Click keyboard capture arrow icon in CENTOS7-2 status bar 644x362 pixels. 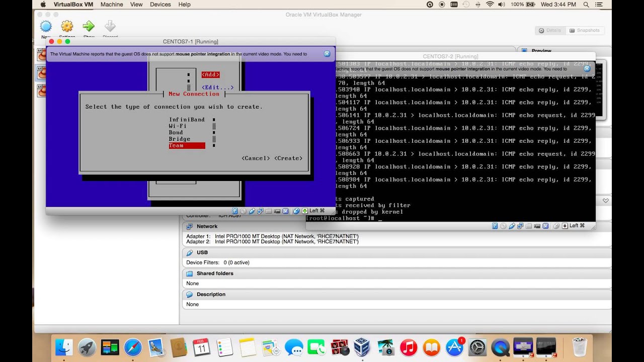click(x=565, y=226)
